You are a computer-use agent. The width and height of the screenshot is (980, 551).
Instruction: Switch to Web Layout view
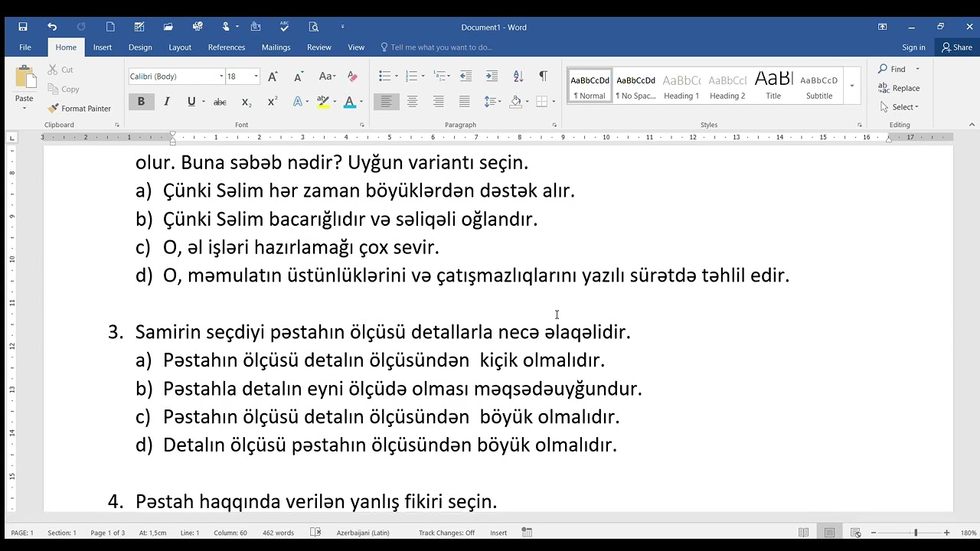(x=855, y=533)
